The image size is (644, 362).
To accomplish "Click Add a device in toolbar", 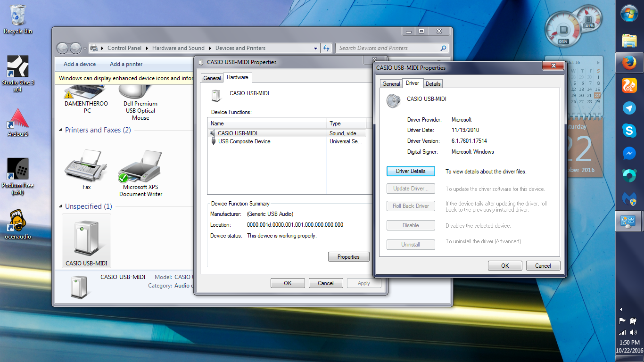I will click(80, 64).
